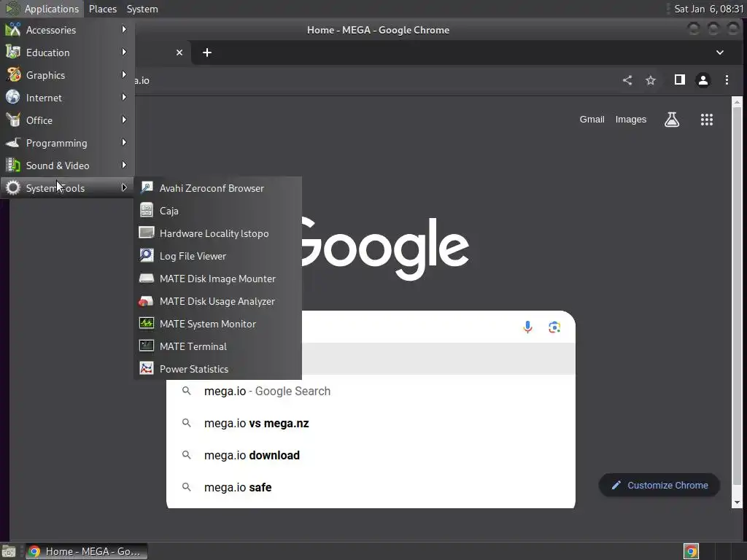Click the Internet globe icon
The height and width of the screenshot is (560, 747).
click(13, 98)
